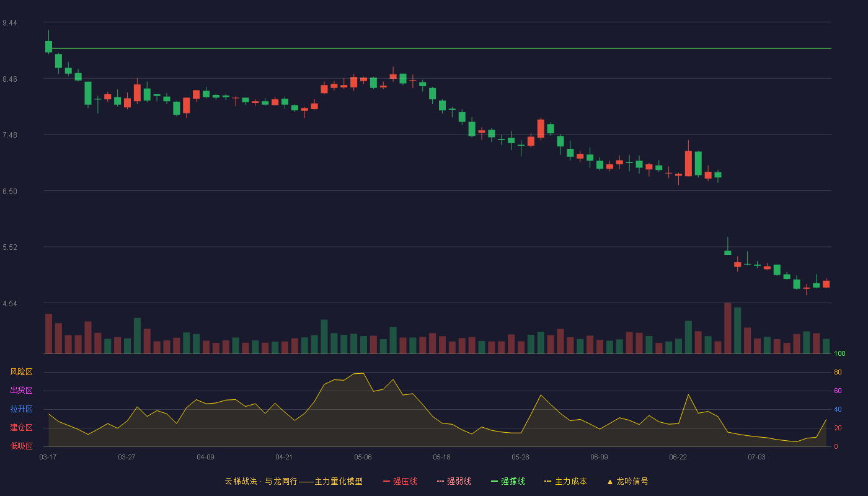
Task: Click the 低吸区 zone label
Action: 21,446
